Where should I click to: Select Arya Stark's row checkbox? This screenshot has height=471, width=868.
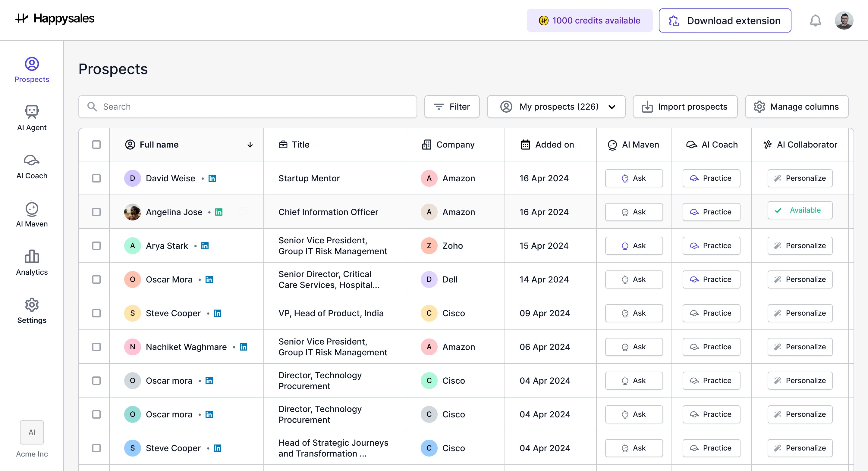click(96, 246)
